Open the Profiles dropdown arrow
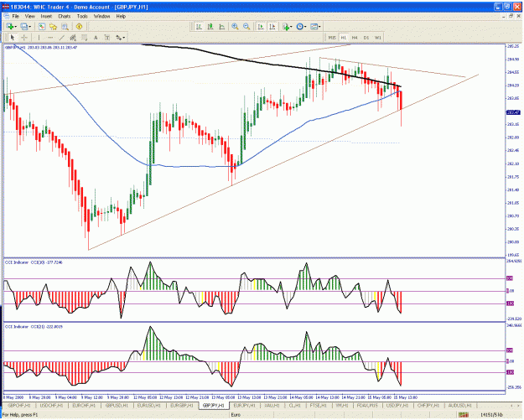524x420 pixels. (29, 27)
